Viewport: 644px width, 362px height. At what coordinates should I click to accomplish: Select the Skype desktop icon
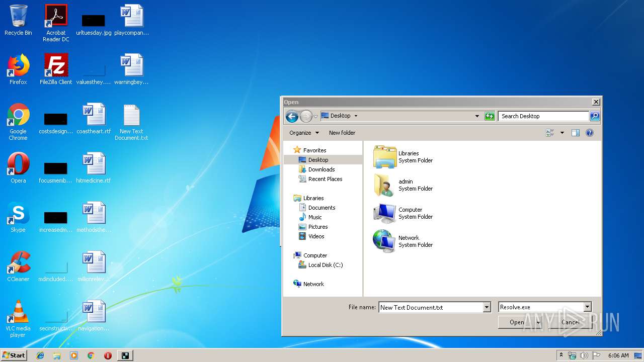(x=18, y=217)
